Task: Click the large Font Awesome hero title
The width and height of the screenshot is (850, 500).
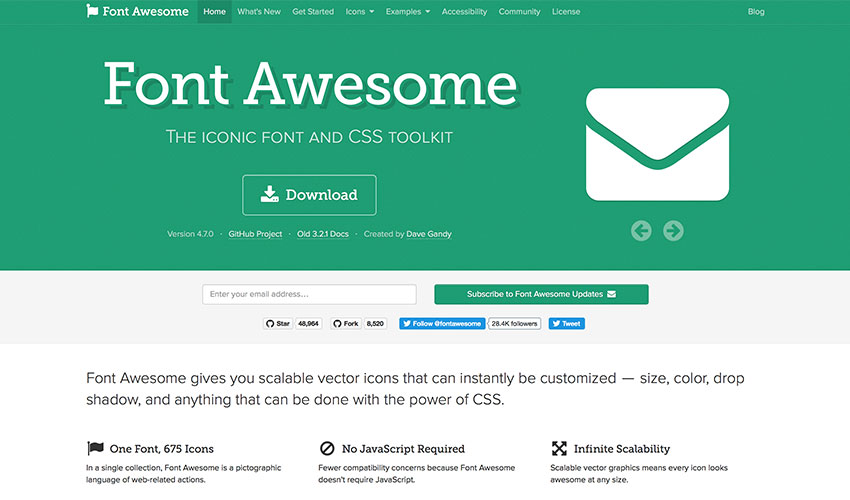Action: (x=311, y=84)
